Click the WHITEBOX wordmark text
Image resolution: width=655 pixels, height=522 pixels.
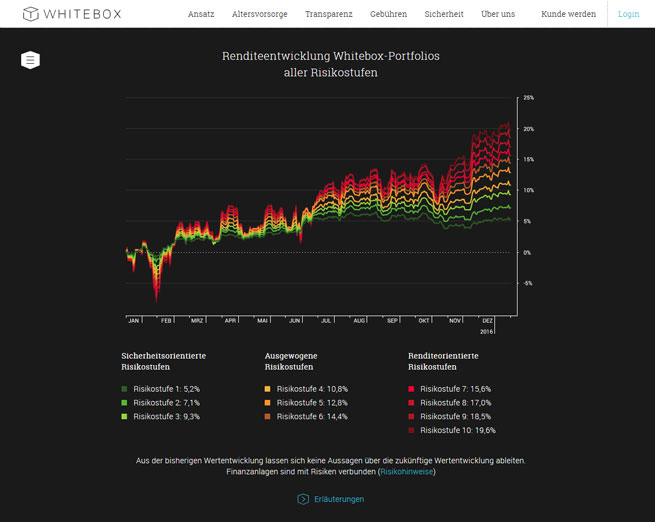[82, 14]
